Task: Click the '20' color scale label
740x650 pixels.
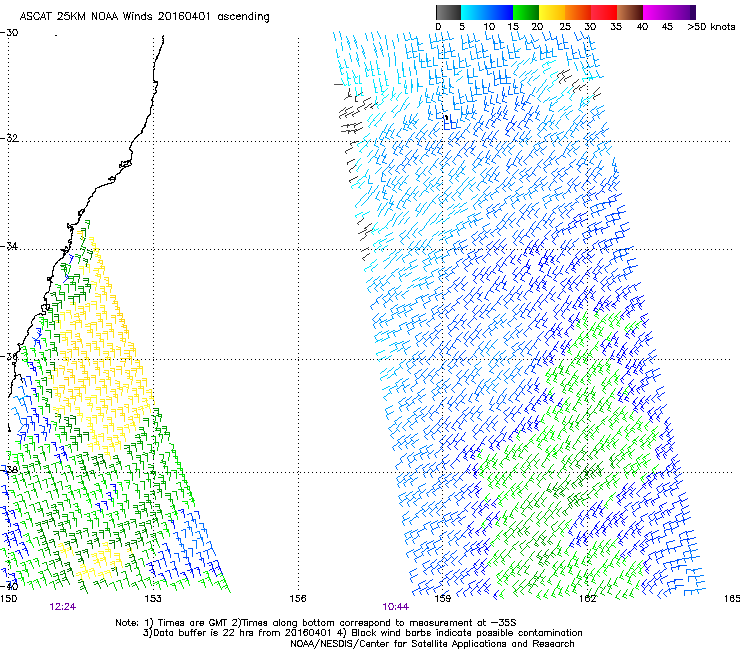Action: coord(537,27)
